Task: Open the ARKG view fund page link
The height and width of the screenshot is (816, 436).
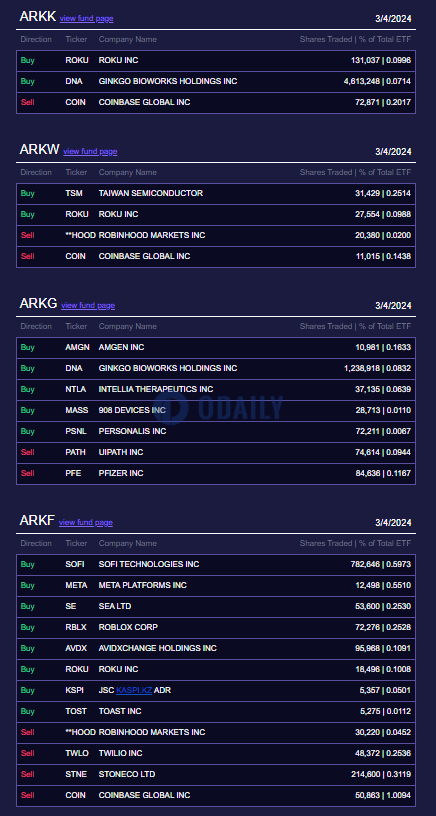Action: 88,305
